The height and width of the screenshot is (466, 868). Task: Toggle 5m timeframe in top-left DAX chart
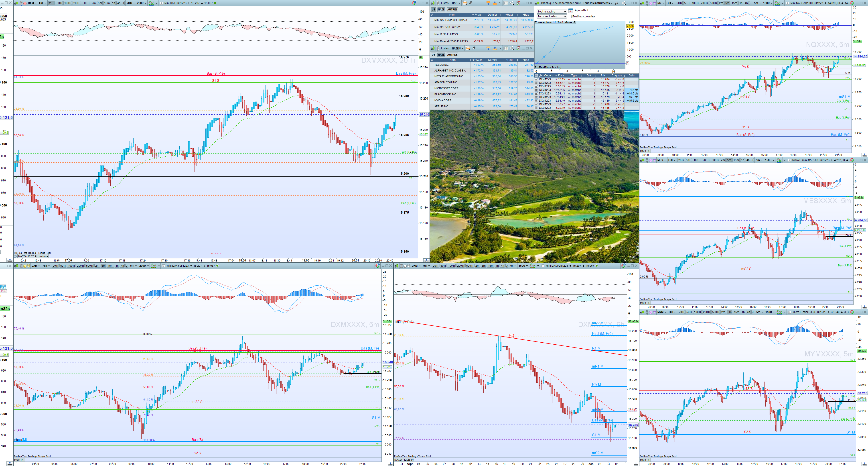[x=100, y=3]
